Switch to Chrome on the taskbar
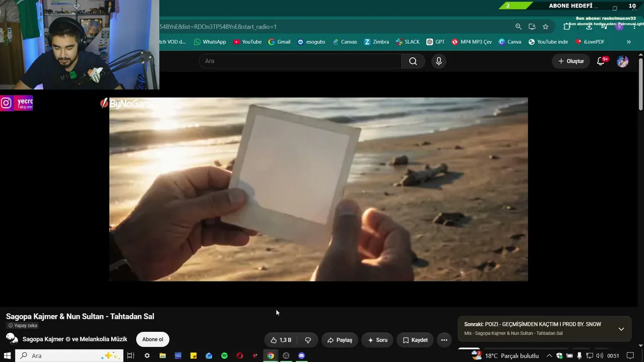644x362 pixels. coord(271,355)
